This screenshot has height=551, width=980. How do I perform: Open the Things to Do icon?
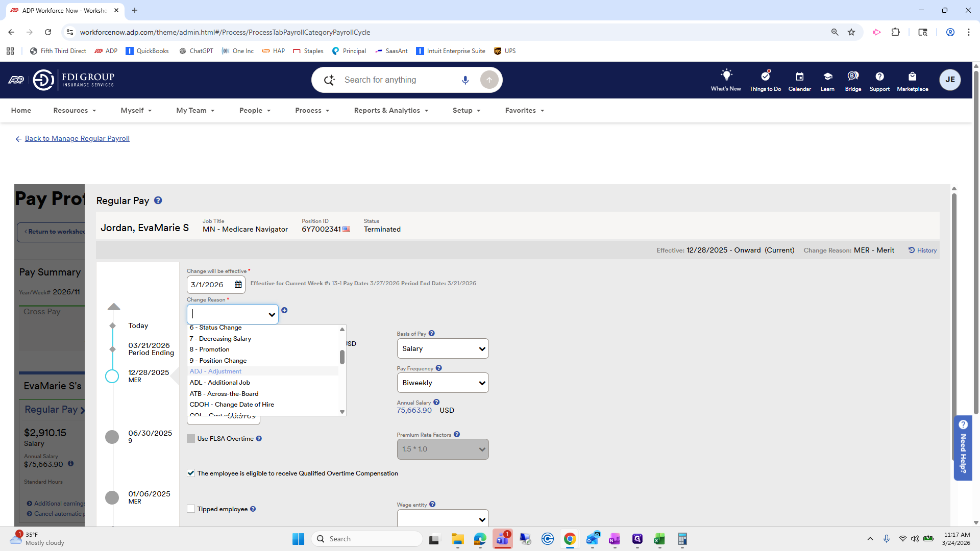(765, 77)
